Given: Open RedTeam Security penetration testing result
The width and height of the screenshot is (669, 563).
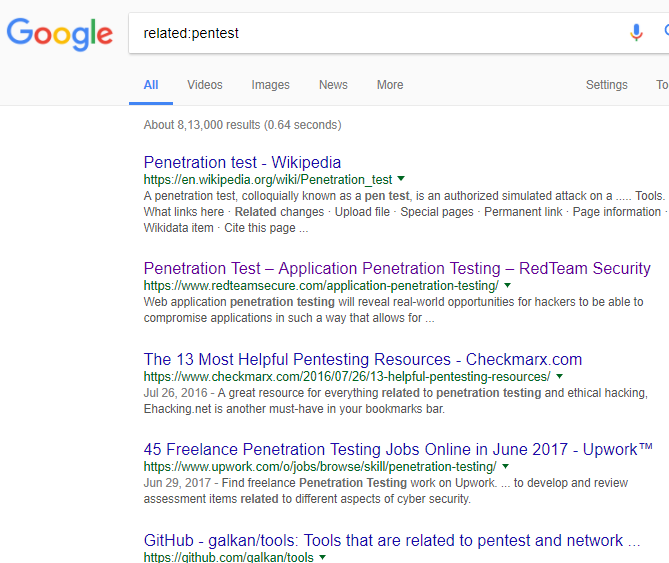Looking at the screenshot, I should coord(397,268).
